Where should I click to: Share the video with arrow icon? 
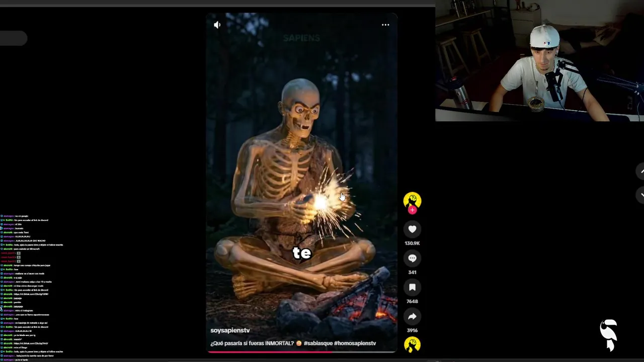(x=412, y=317)
